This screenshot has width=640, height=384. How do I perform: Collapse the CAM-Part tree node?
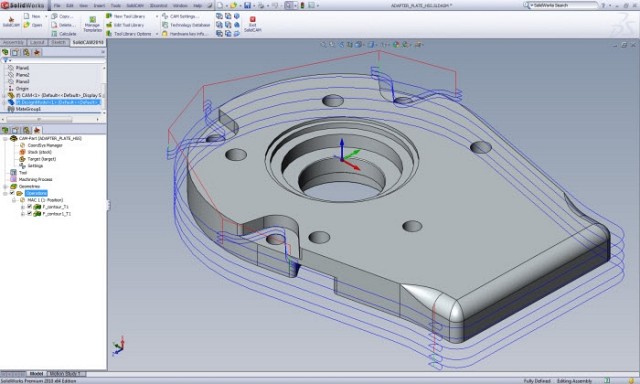pos(5,139)
